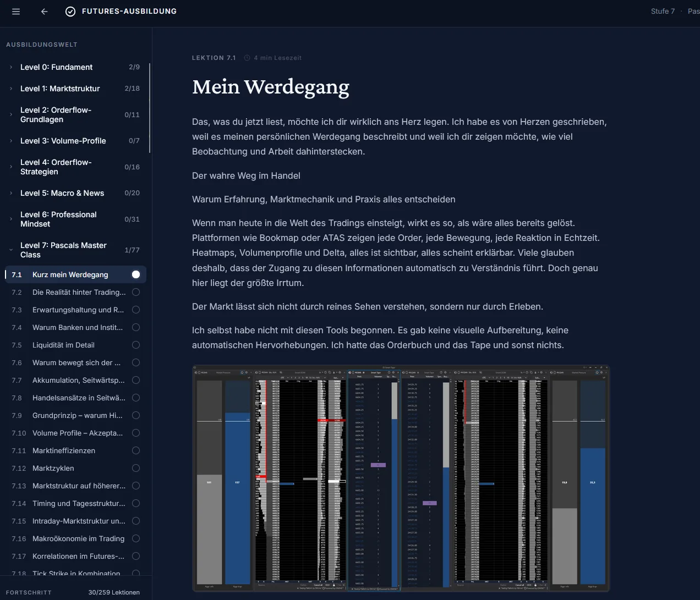The height and width of the screenshot is (600, 700).
Task: Mark lesson 7.4 completion circle
Action: (x=136, y=327)
